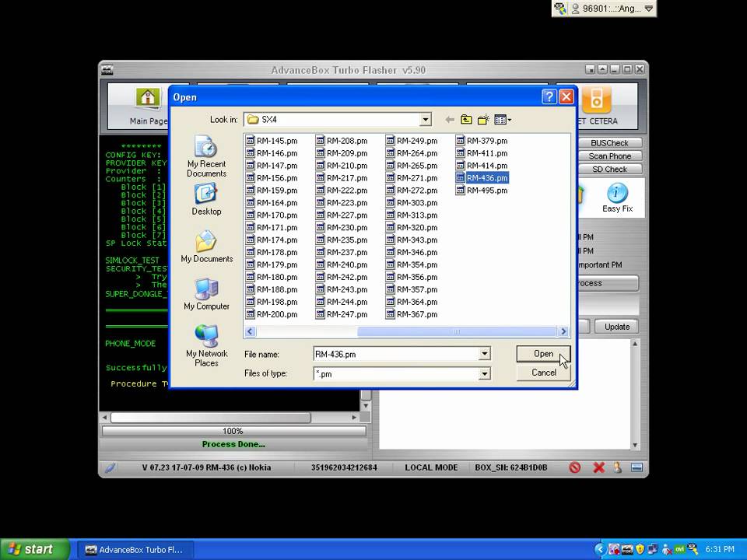747x560 pixels.
Task: Select file RM-249.pm
Action: click(412, 141)
